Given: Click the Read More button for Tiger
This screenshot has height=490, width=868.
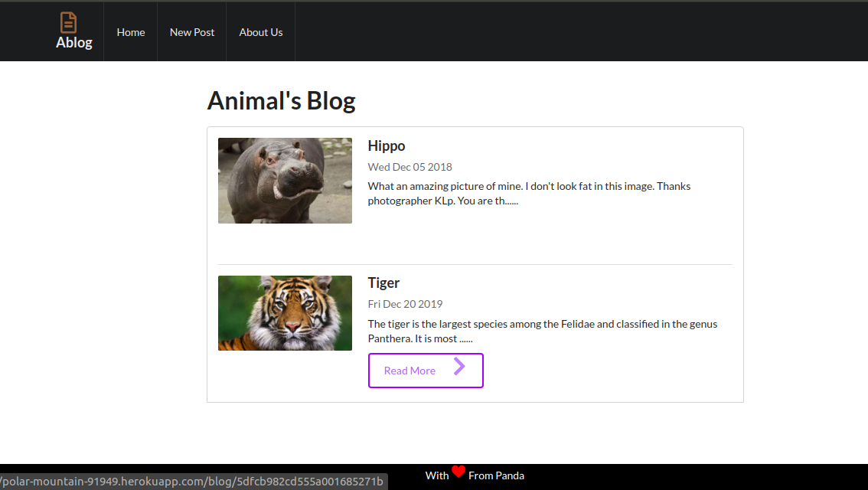Looking at the screenshot, I should pos(426,371).
